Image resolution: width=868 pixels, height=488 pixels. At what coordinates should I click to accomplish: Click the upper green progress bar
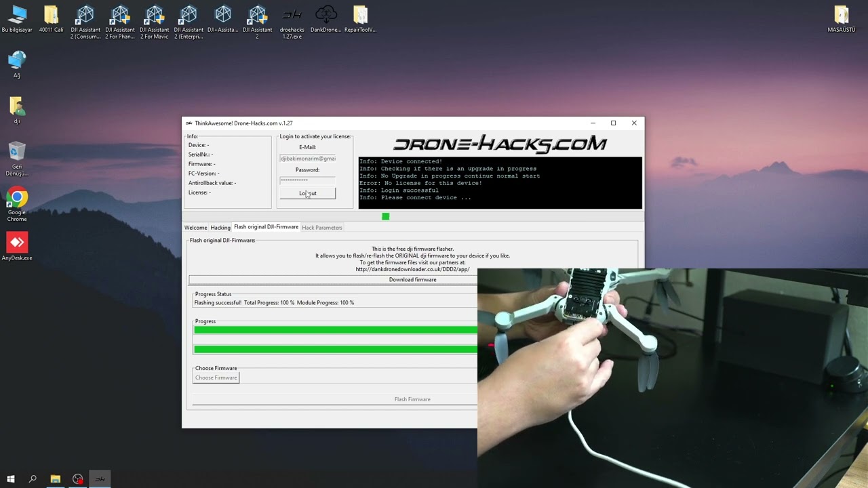(336, 330)
